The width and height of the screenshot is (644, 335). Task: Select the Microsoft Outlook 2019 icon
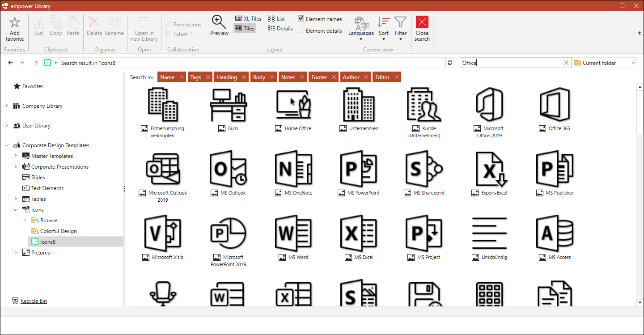[163, 177]
